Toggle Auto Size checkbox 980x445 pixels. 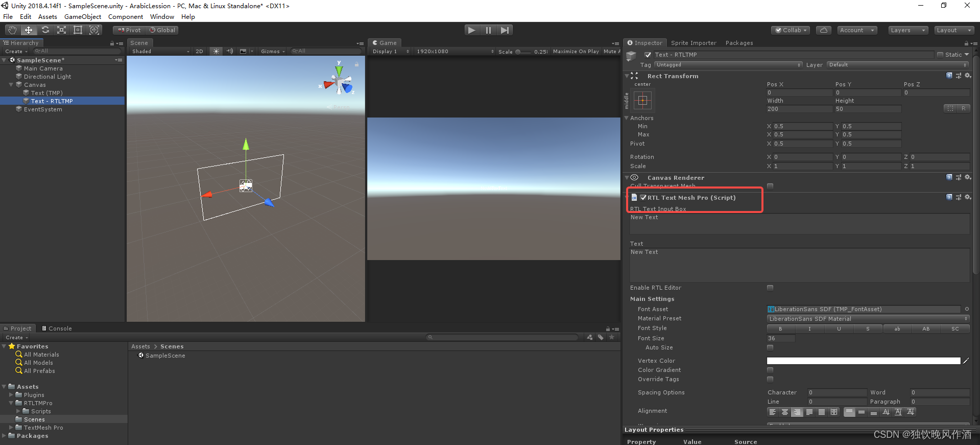pos(770,347)
